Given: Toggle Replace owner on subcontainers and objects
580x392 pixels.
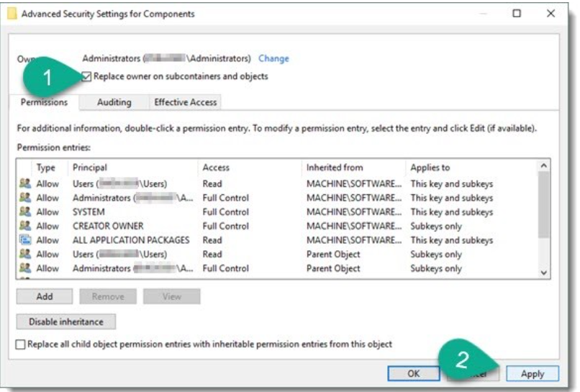Looking at the screenshot, I should [87, 76].
